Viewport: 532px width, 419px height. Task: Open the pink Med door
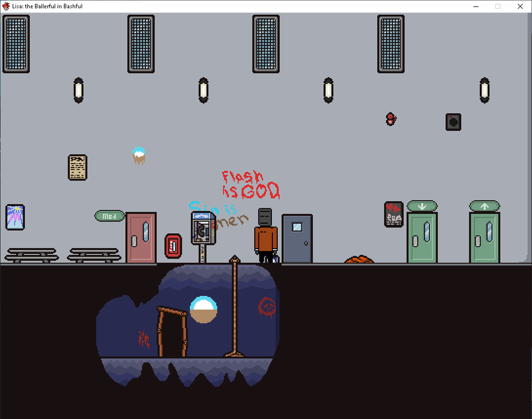(x=141, y=237)
